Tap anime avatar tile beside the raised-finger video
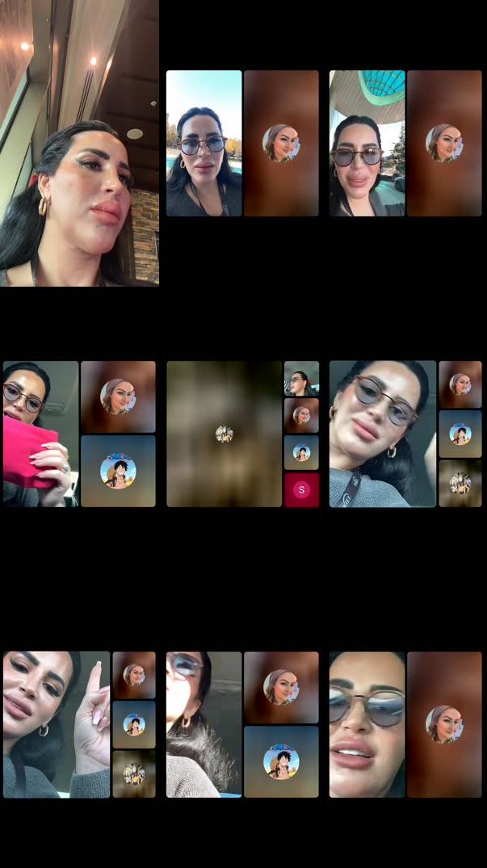Viewport: 487px width, 868px height. 134,724
